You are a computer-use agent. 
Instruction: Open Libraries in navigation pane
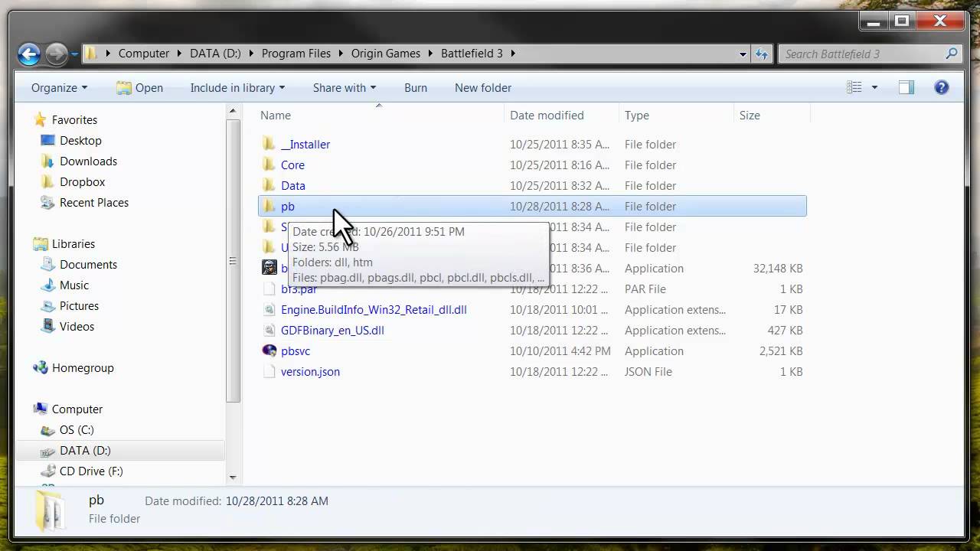point(73,244)
